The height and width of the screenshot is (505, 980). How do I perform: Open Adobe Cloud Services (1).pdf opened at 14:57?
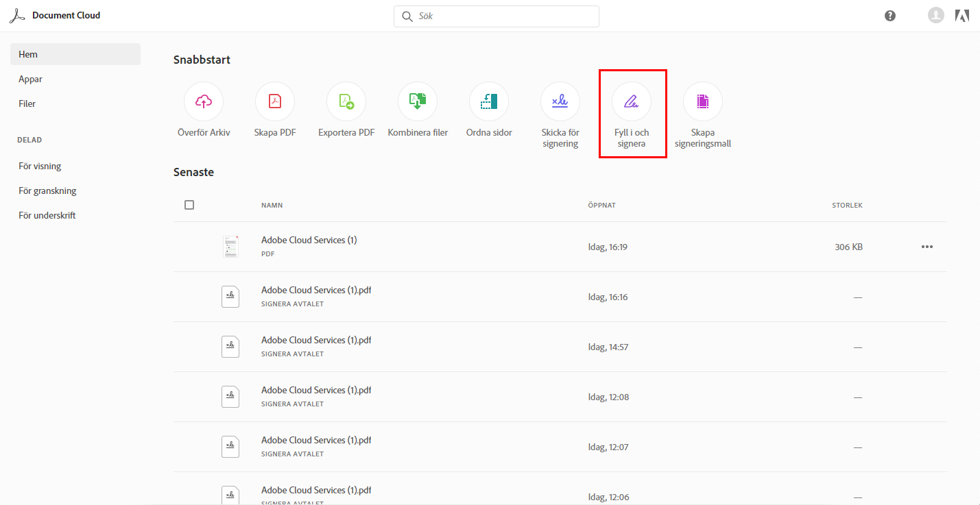pyautogui.click(x=316, y=341)
